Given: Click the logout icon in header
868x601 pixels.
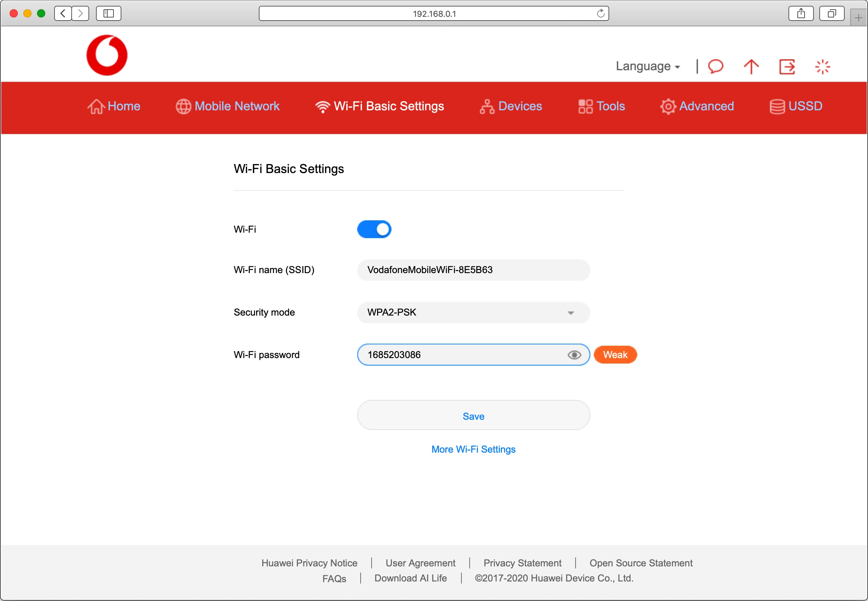Looking at the screenshot, I should coord(787,67).
